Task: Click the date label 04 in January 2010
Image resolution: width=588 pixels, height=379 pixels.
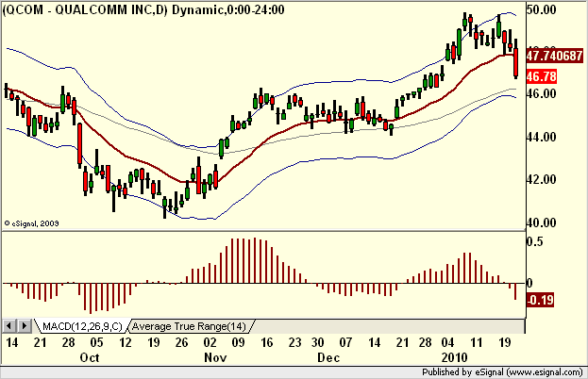Action: [x=447, y=342]
